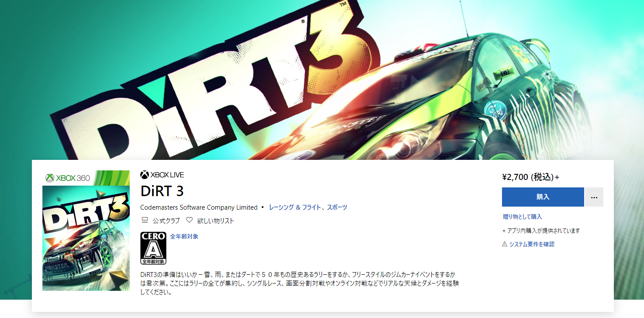Click the Xbox 360 logo on box art
This screenshot has height=318, width=644.
click(68, 178)
